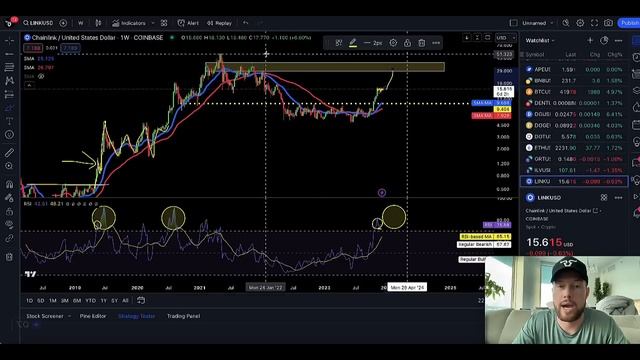Expand the Indicators favorites dropdown arrow
The width and height of the screenshot is (640, 360).
pyautogui.click(x=153, y=23)
